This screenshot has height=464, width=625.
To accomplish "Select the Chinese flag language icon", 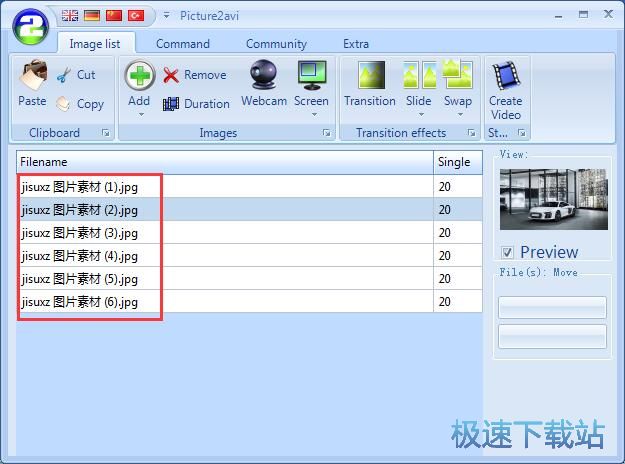I will pos(114,16).
